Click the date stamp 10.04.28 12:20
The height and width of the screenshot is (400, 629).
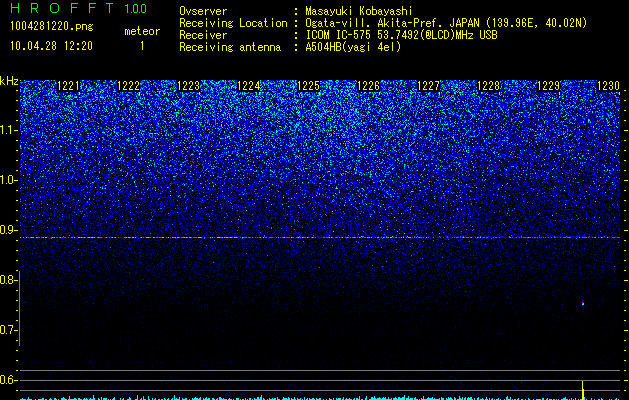[51, 46]
